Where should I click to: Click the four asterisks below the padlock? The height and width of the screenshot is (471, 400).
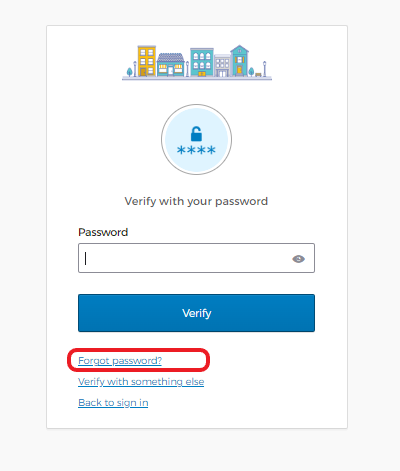[x=196, y=150]
